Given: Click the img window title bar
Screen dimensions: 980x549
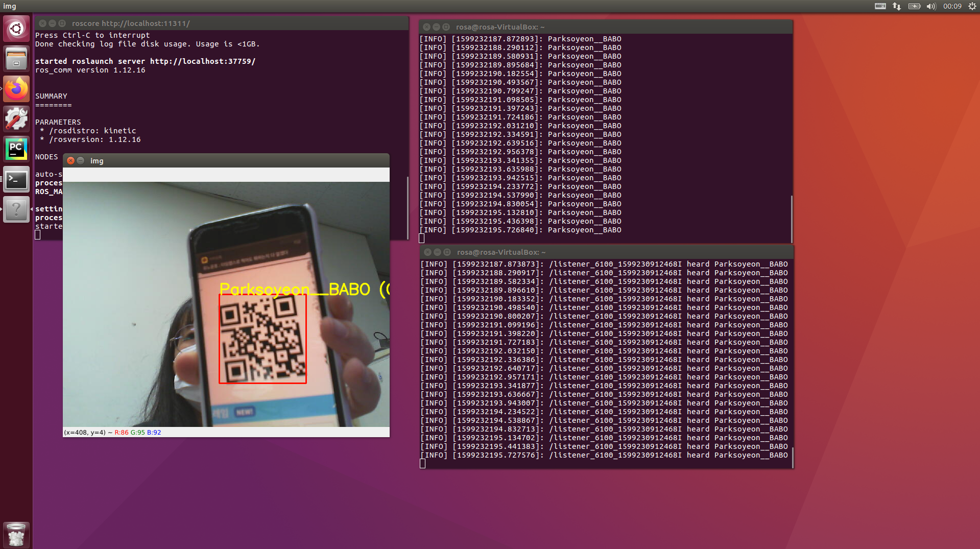Looking at the screenshot, I should point(226,160).
